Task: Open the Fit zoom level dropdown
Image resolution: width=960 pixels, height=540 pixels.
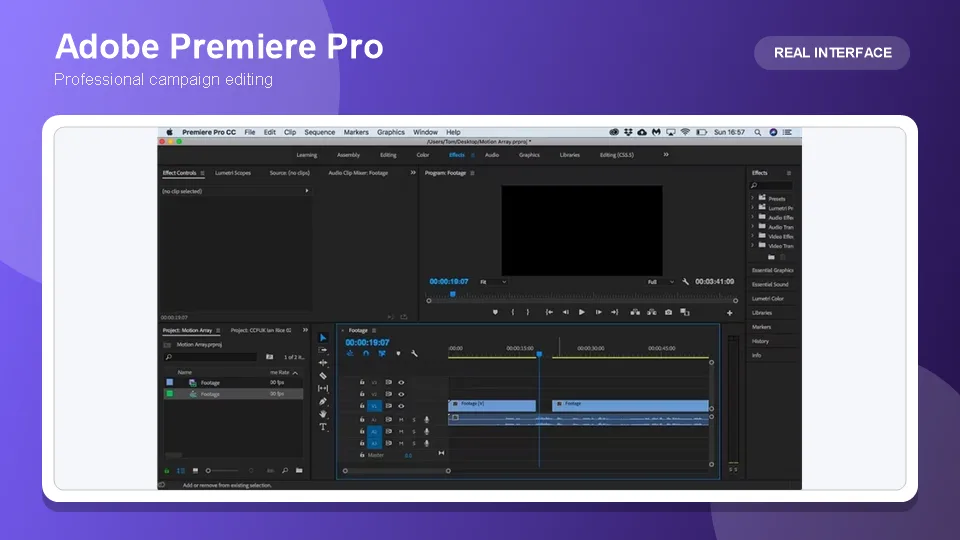Action: point(493,282)
